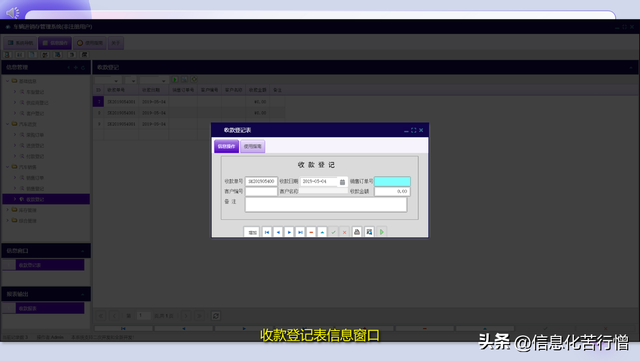This screenshot has height=361, width=640.
Task: Go to next record in 收款登记表 dialog toolbar
Action: pyautogui.click(x=289, y=232)
